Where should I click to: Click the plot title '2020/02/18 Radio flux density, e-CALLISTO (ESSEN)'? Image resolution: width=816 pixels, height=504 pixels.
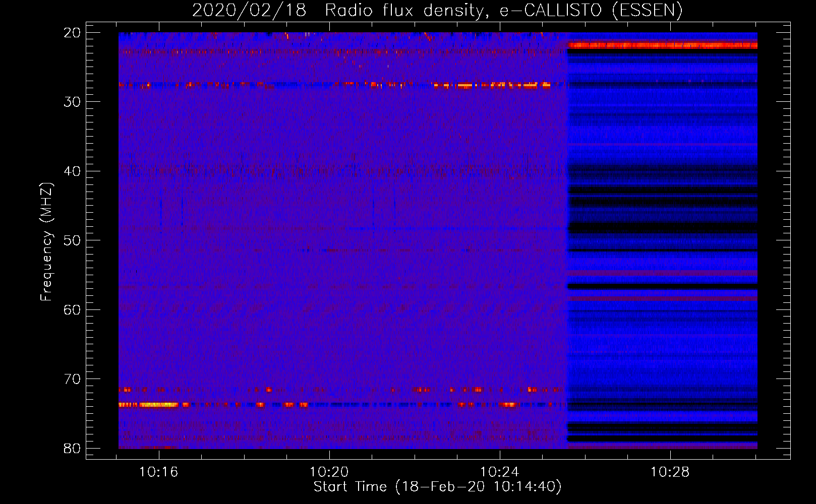click(437, 10)
